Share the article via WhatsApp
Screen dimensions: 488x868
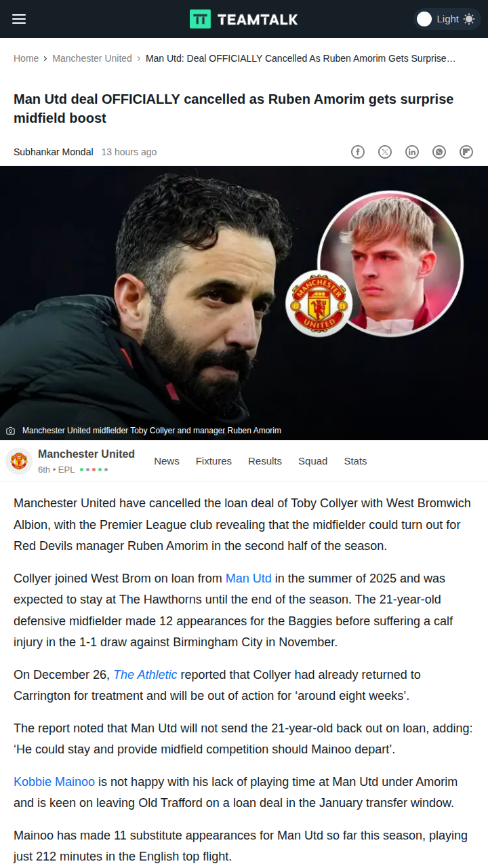(439, 152)
